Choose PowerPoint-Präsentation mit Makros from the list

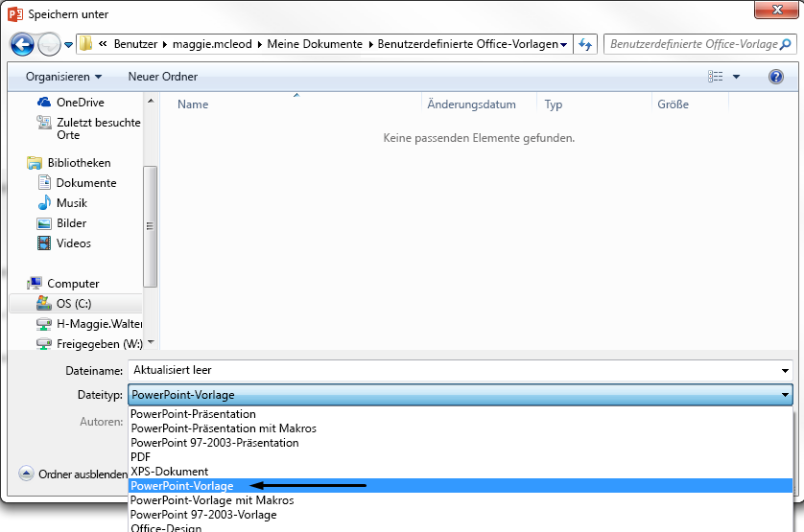click(223, 428)
